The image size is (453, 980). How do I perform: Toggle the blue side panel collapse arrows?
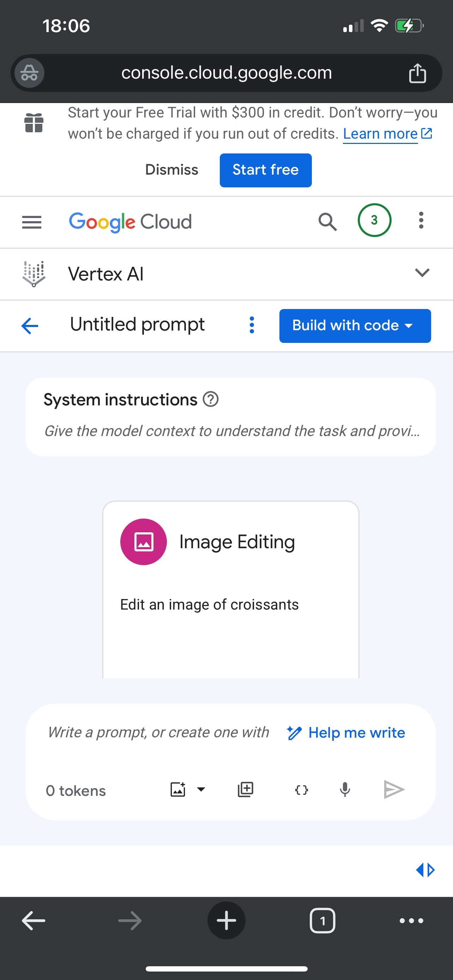click(x=425, y=870)
